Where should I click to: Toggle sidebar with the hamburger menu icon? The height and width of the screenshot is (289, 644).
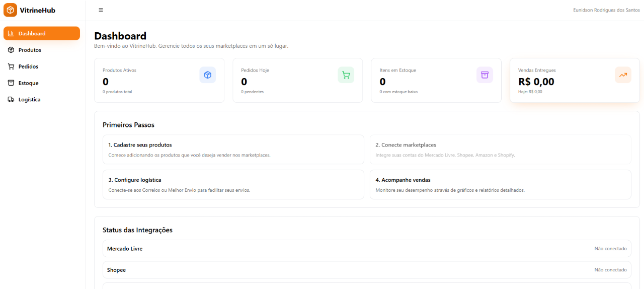[x=101, y=10]
